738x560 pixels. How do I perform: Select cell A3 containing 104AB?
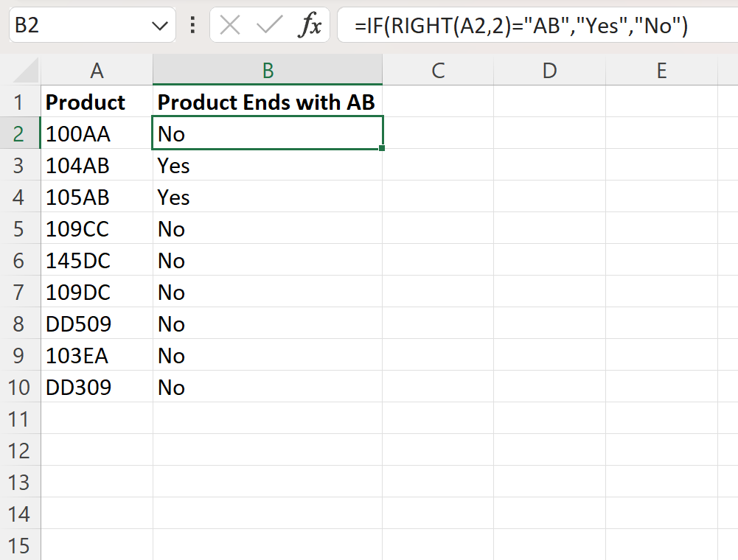(x=97, y=165)
